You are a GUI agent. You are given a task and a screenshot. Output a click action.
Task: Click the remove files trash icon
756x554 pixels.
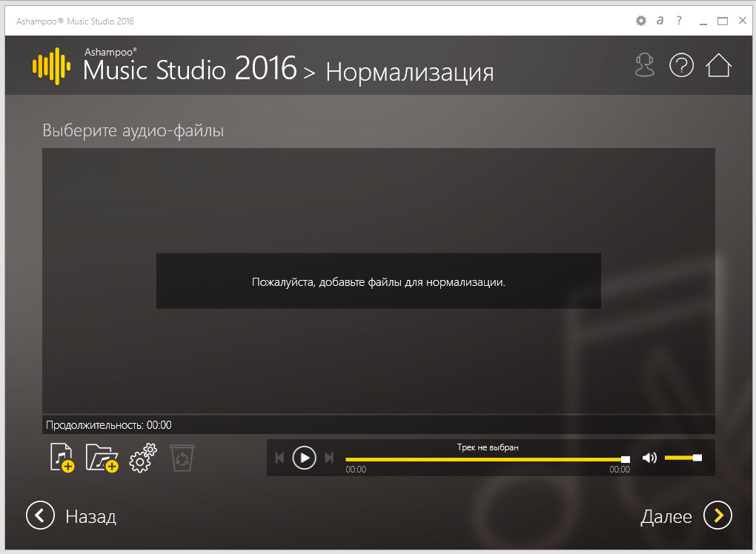click(x=182, y=458)
